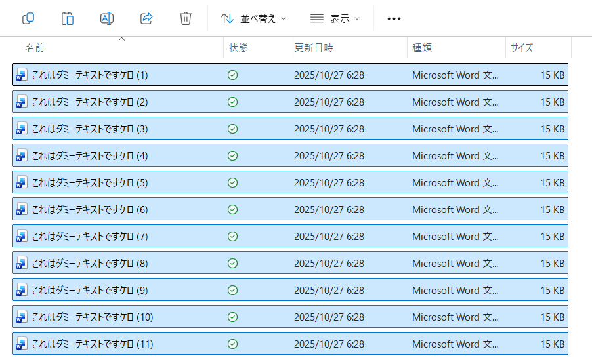This screenshot has width=592, height=364.
Task: Click the 種類 column header
Action: pos(422,48)
